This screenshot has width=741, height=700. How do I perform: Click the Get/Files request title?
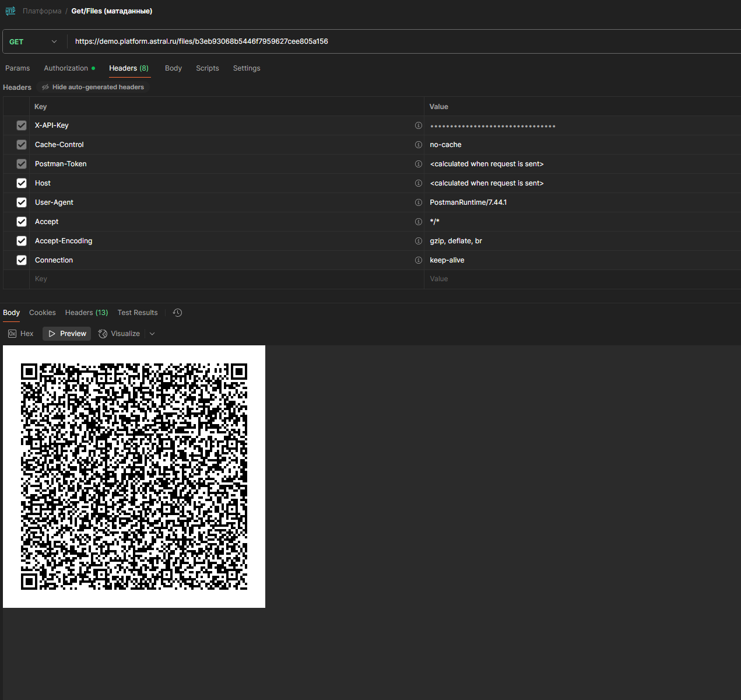tap(112, 11)
